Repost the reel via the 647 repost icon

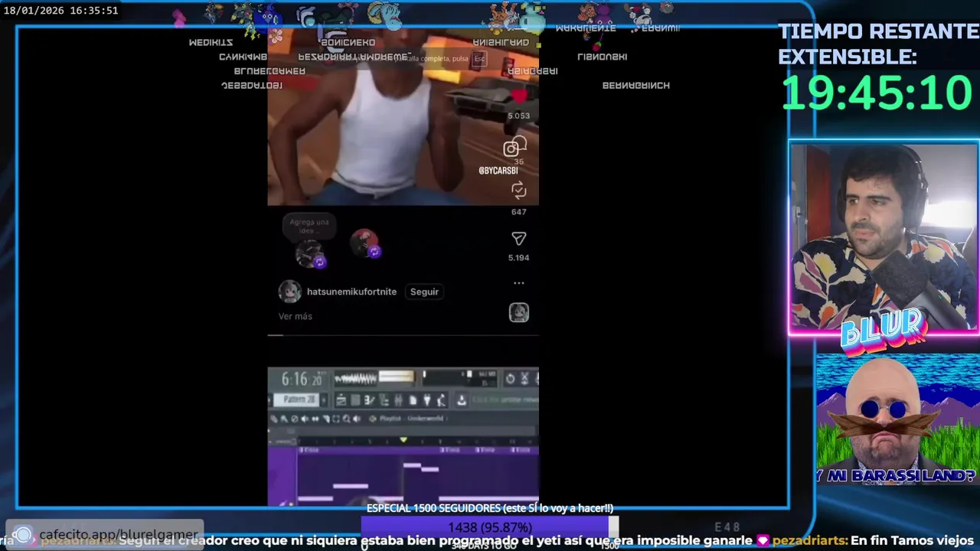point(518,190)
